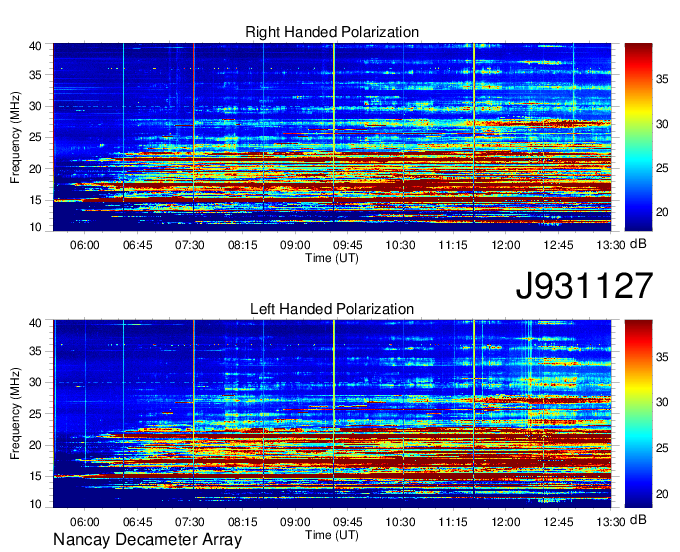The image size is (680, 552).
Task: Click the 25 label on Left Handed colorbar
Action: pyautogui.click(x=662, y=447)
